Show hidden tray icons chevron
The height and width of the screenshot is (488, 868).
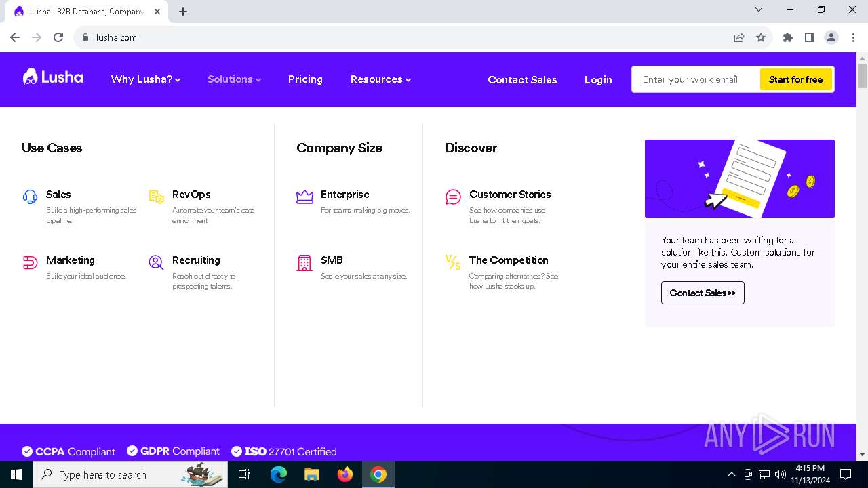click(731, 474)
